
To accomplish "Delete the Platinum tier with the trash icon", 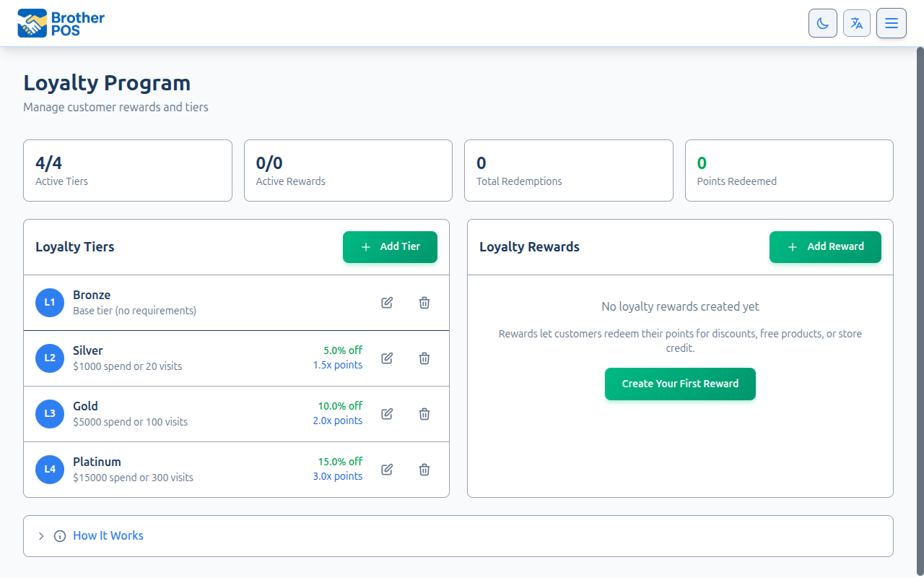I will point(424,470).
